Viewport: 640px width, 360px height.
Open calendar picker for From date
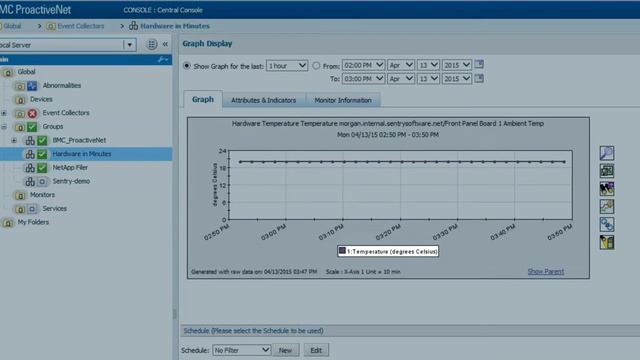point(479,64)
